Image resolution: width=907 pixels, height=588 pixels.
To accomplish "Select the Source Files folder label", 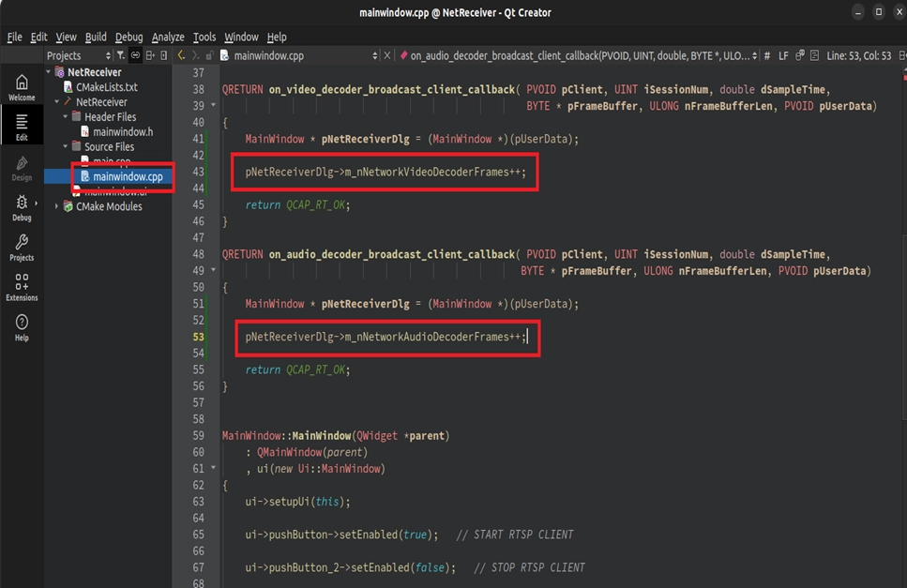I will [109, 147].
